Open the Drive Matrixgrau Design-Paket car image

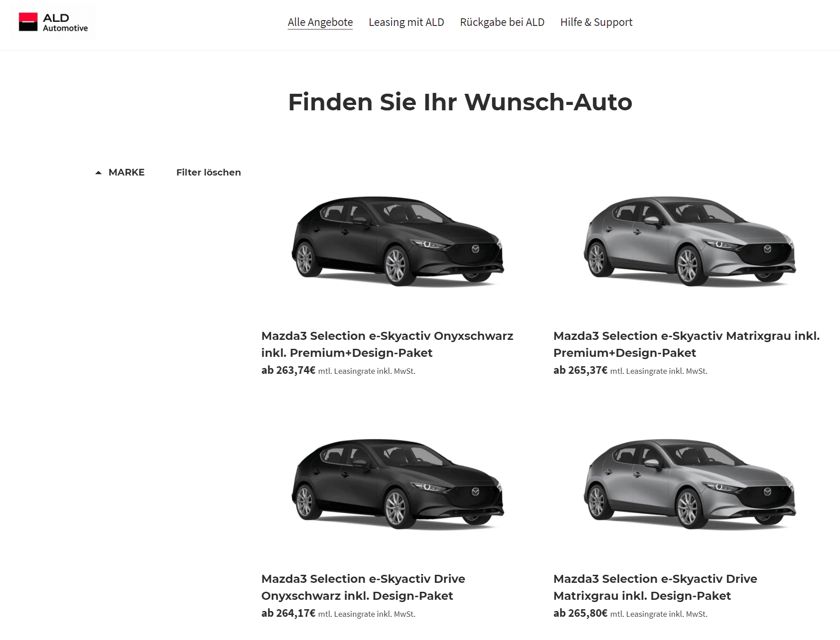690,484
